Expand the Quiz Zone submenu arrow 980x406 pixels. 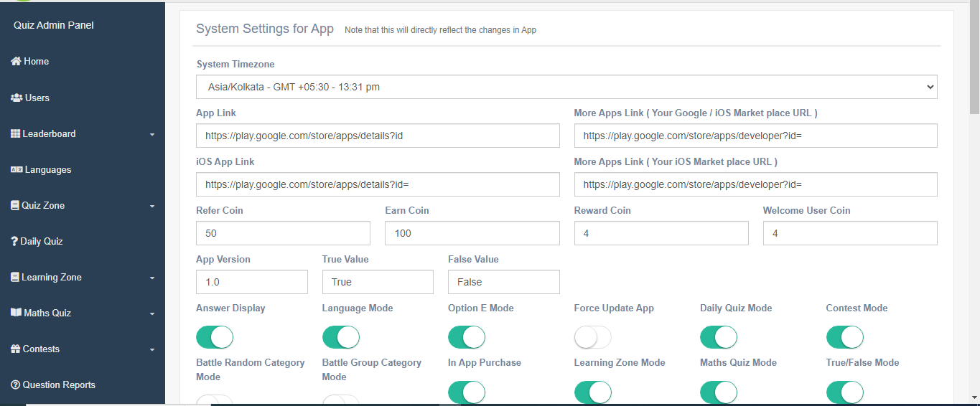point(152,207)
